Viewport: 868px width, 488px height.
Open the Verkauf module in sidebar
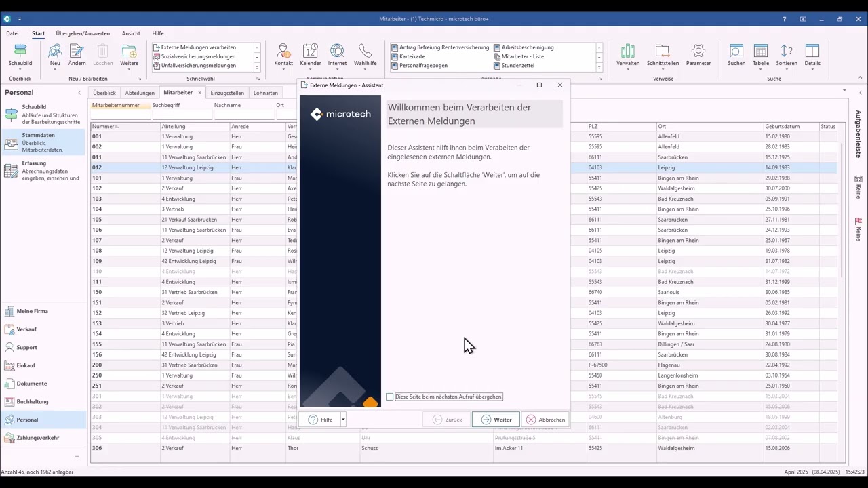tap(43, 329)
